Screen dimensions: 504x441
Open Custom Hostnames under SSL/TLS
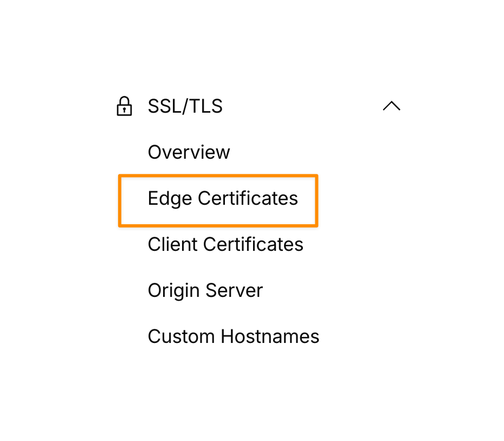[234, 336]
